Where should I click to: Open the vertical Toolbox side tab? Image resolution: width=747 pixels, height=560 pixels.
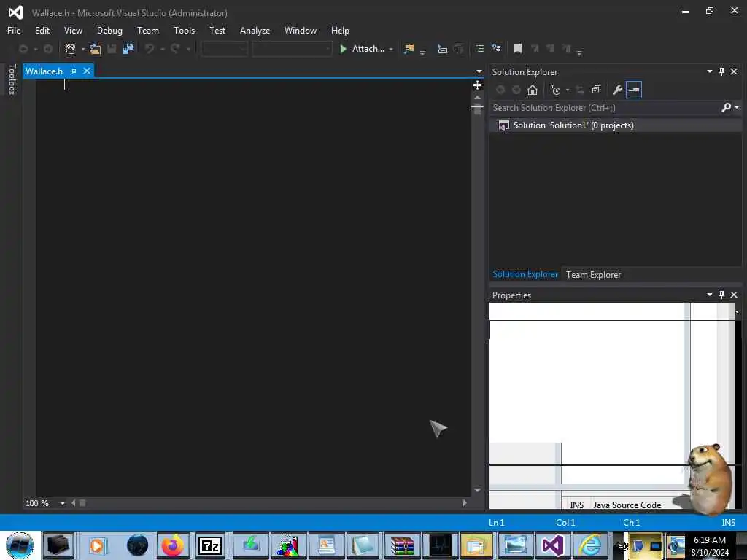click(x=12, y=79)
